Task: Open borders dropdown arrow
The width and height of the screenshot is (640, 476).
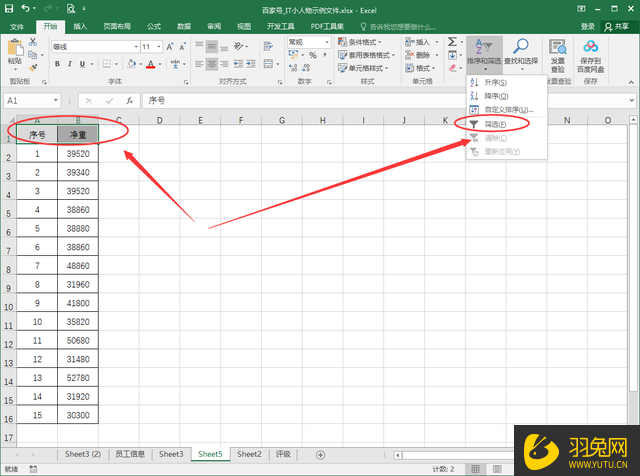Action: pyautogui.click(x=116, y=64)
